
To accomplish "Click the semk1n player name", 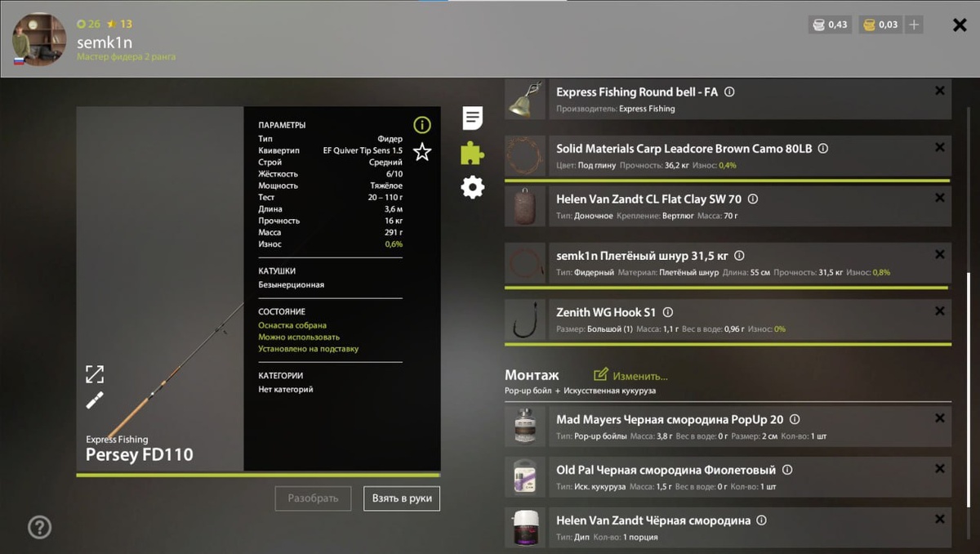I will [105, 42].
